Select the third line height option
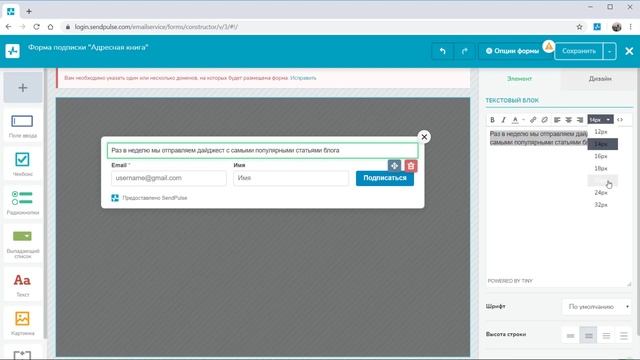Screen dimensions: 640x360 606,336
